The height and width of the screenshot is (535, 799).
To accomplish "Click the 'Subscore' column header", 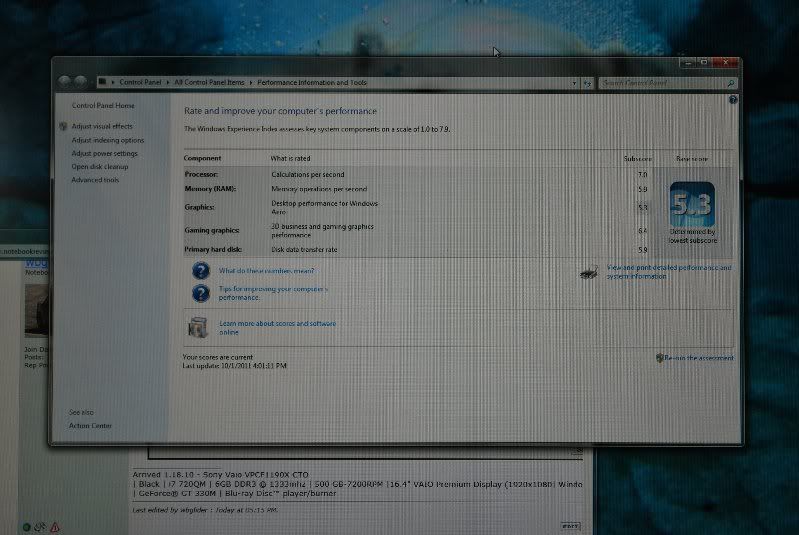I will coord(637,159).
